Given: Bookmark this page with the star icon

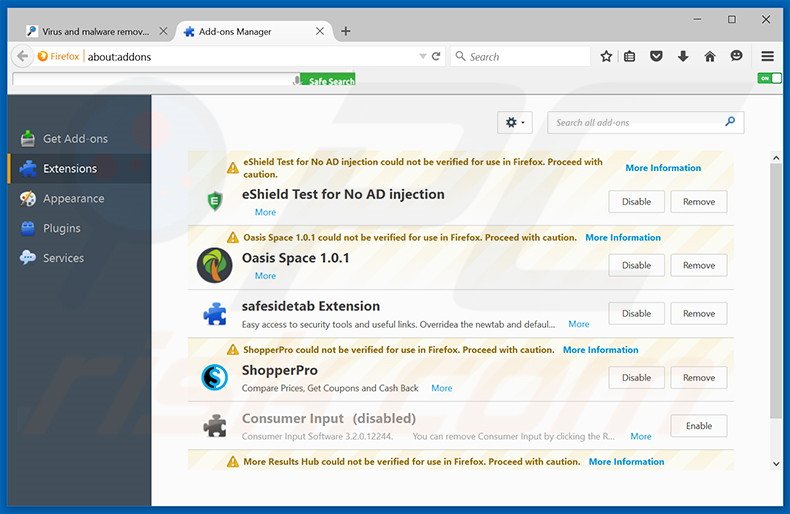Looking at the screenshot, I should (x=606, y=56).
